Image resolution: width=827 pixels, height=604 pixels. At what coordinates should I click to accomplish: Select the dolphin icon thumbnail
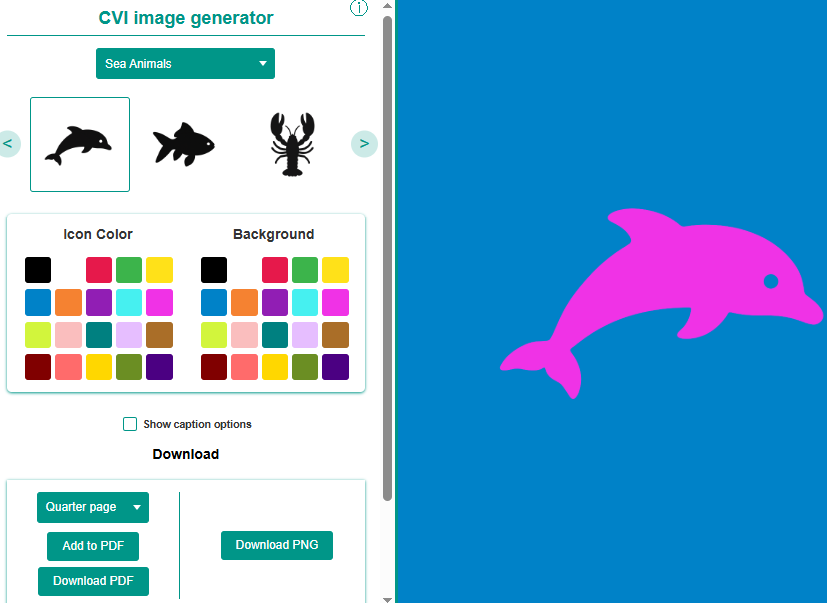(x=80, y=144)
